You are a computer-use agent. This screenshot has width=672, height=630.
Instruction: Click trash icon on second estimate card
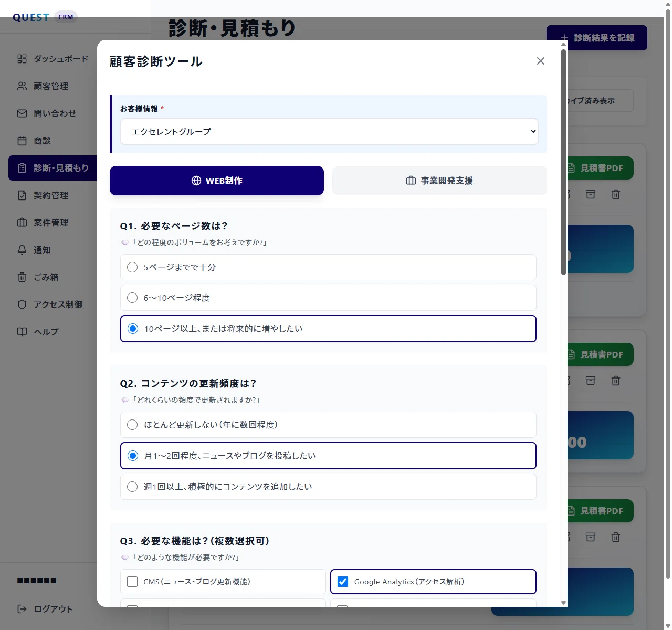(616, 381)
